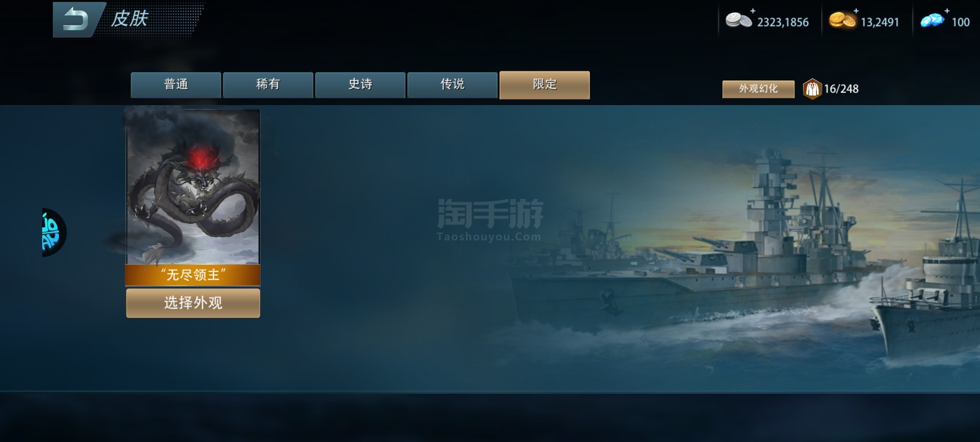980x442 pixels.
Task: Tap the silver coins currency icon
Action: click(x=739, y=20)
